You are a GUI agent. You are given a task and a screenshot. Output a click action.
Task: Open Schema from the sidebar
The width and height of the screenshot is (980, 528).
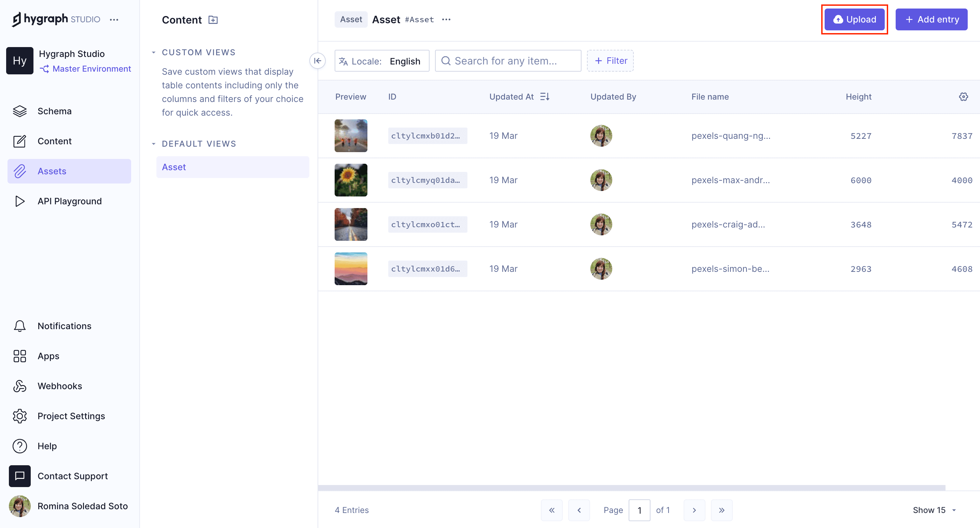coord(54,111)
